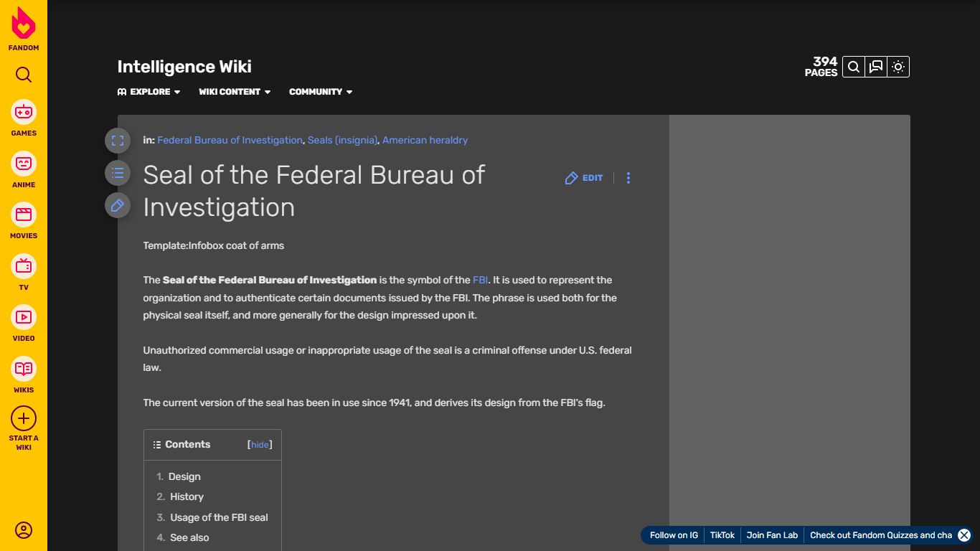The image size is (980, 551).
Task: Open the American heraldry category link
Action: [425, 140]
